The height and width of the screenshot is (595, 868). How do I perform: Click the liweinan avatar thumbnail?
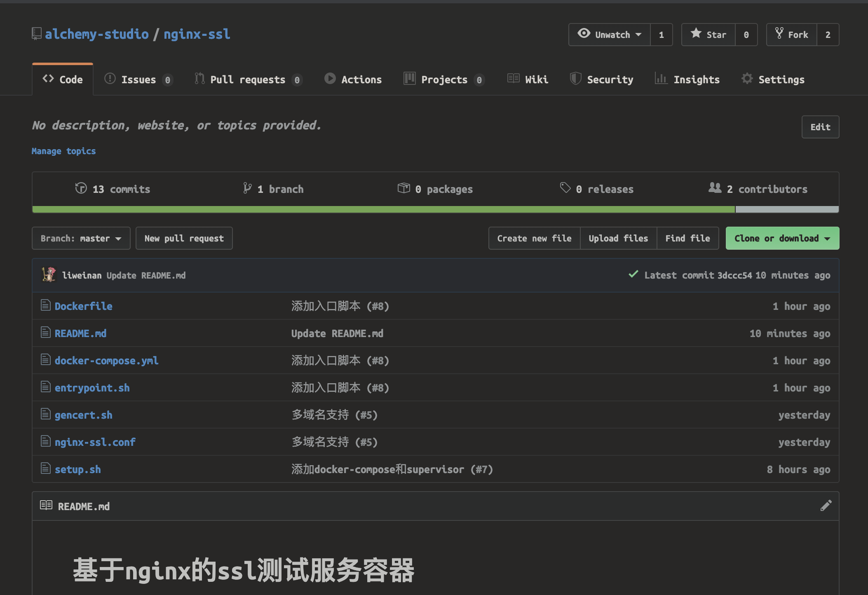[x=49, y=274]
